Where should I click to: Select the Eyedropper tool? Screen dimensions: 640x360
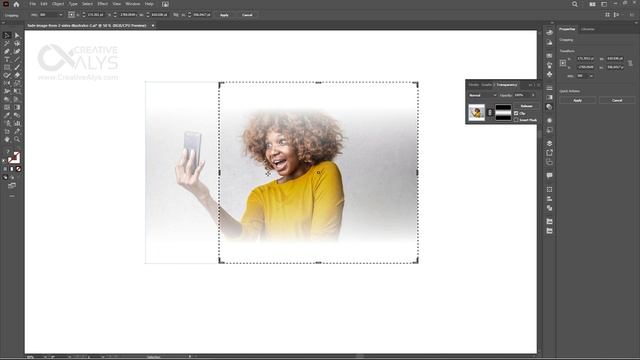pos(7,115)
